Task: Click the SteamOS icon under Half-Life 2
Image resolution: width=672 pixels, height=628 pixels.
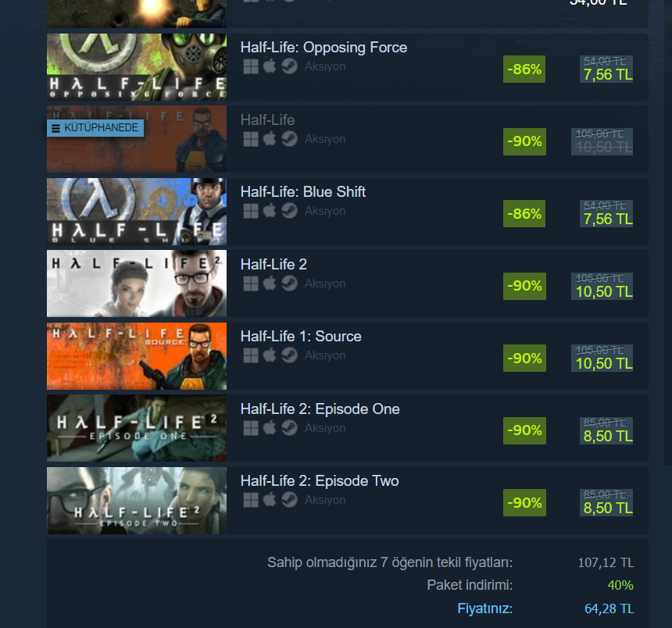Action: coord(289,284)
